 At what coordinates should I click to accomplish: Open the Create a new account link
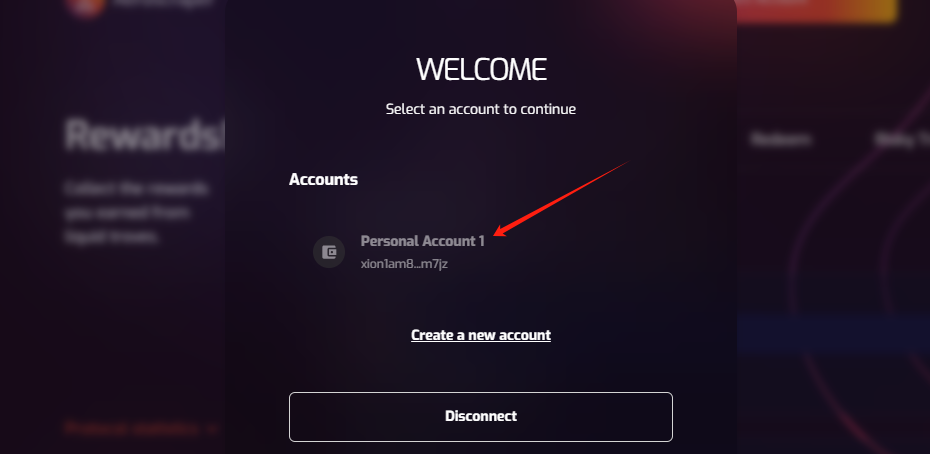point(481,335)
